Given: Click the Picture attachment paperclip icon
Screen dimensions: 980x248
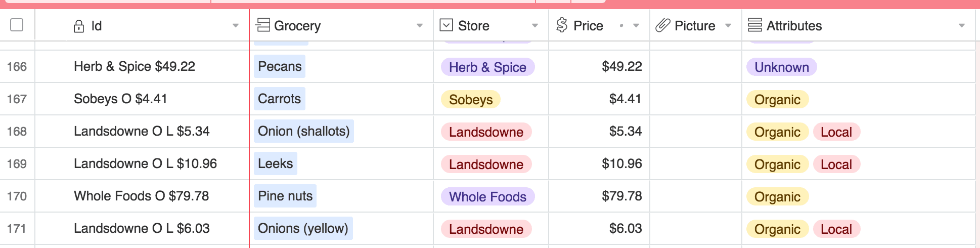Looking at the screenshot, I should 662,25.
